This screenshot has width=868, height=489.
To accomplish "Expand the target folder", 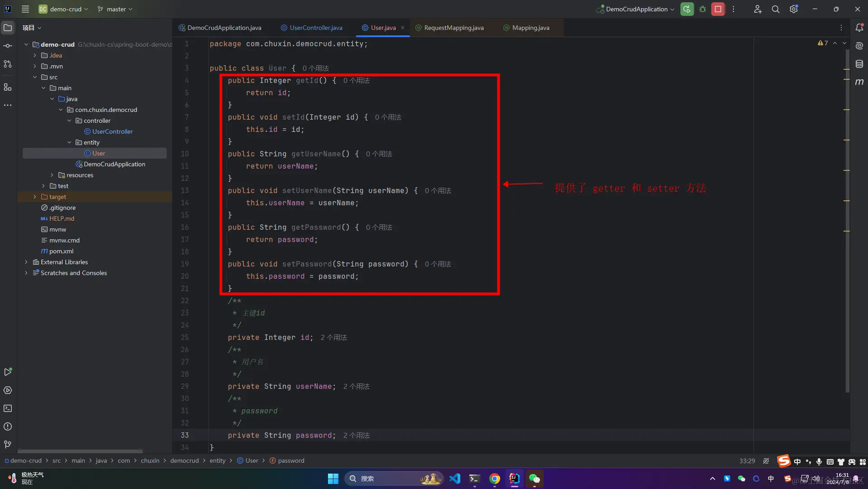I will (35, 197).
